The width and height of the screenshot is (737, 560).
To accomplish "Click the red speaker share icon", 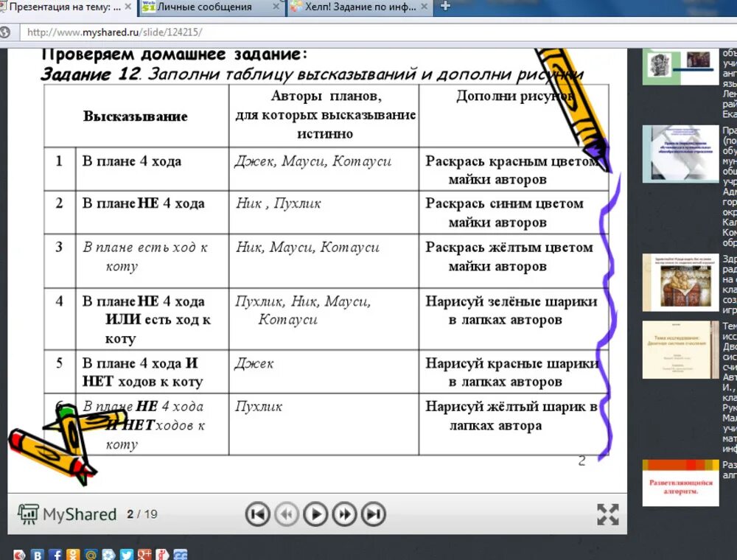I will pos(20,555).
